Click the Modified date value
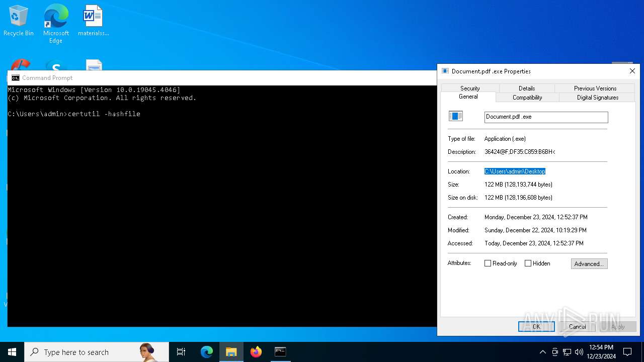Viewport: 644px width, 362px height. click(535, 230)
